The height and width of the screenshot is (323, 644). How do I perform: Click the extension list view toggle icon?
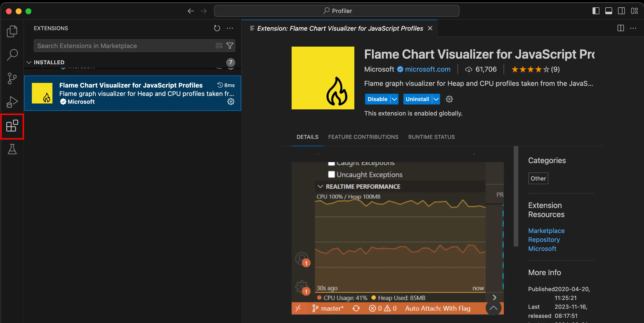(219, 46)
